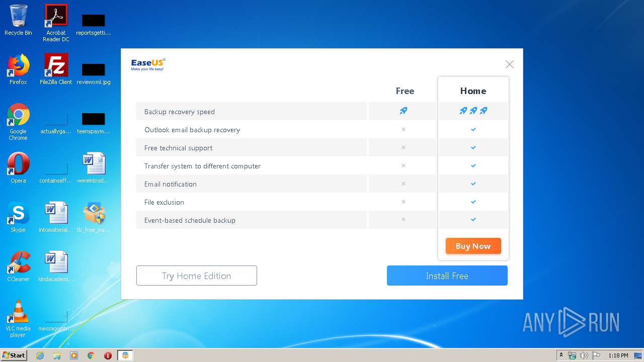Viewport: 644px width, 362px height.
Task: Select the kindacademi... Word document
Action: [56, 266]
